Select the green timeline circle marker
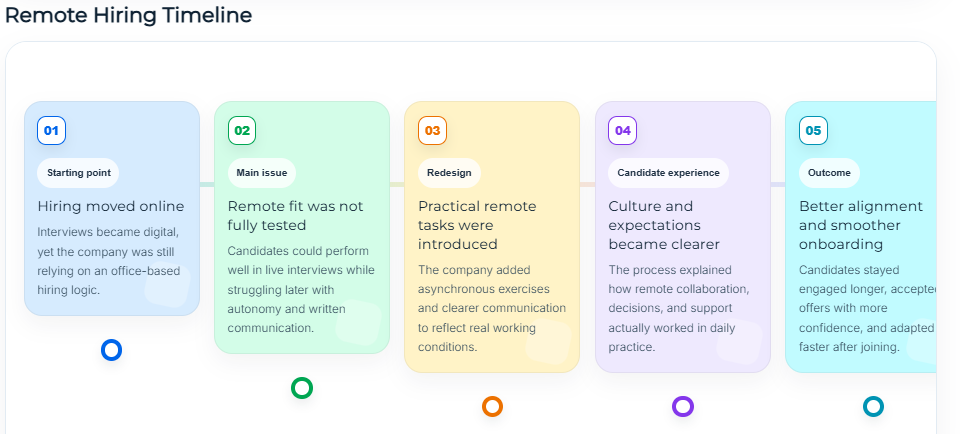The width and height of the screenshot is (960, 434). pos(302,388)
